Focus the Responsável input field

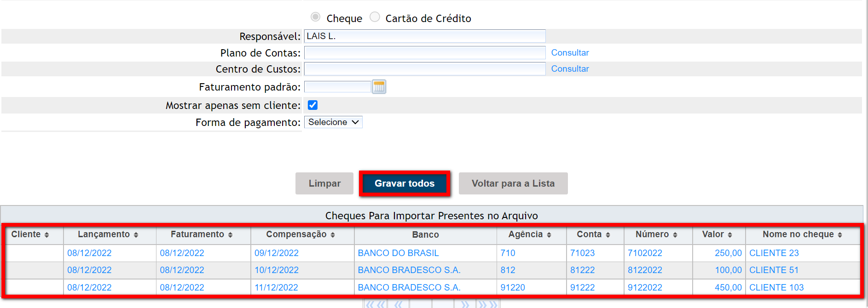(x=424, y=36)
